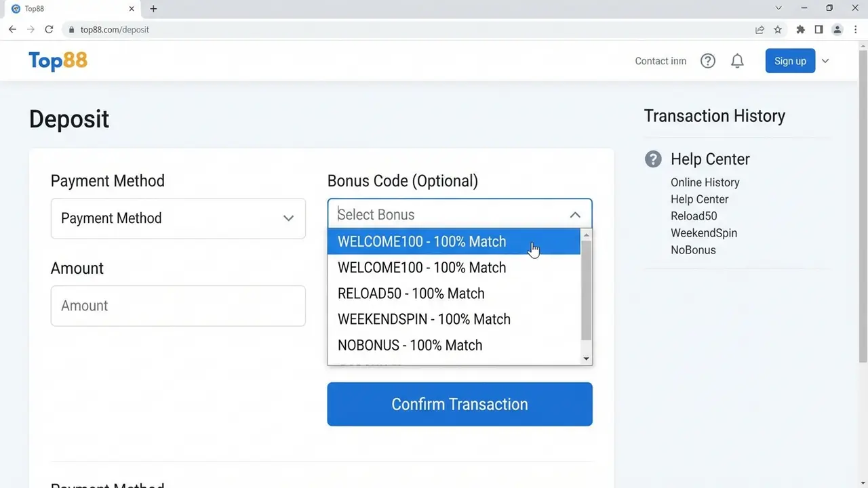Bookmark this page with the star icon
The height and width of the screenshot is (488, 868).
point(778,30)
